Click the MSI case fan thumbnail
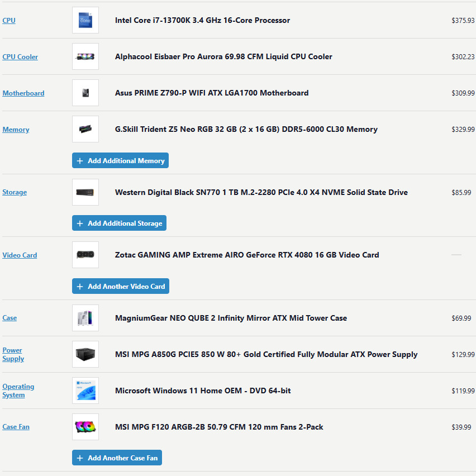This screenshot has width=476, height=476. point(85,426)
